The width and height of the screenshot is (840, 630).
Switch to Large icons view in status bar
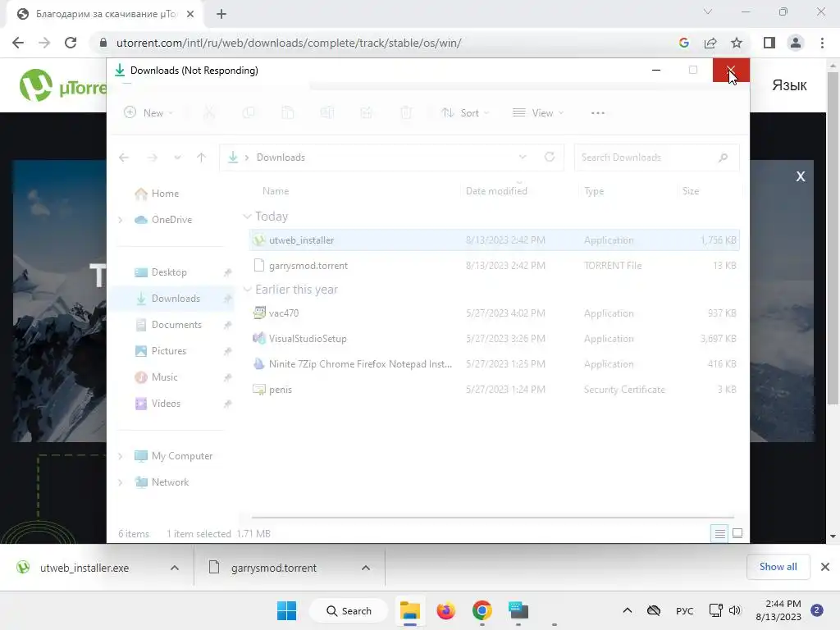pyautogui.click(x=737, y=533)
